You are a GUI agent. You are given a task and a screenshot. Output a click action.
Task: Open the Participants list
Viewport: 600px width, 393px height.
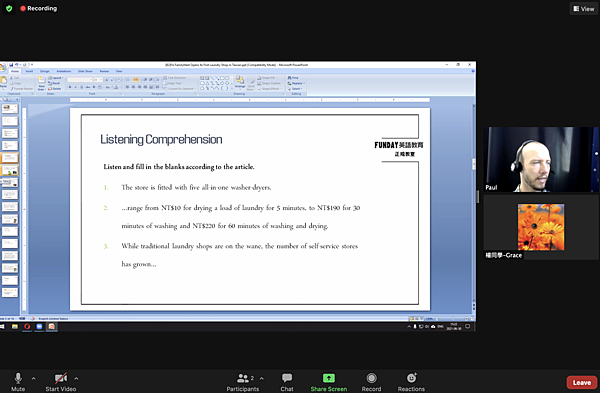(x=243, y=382)
